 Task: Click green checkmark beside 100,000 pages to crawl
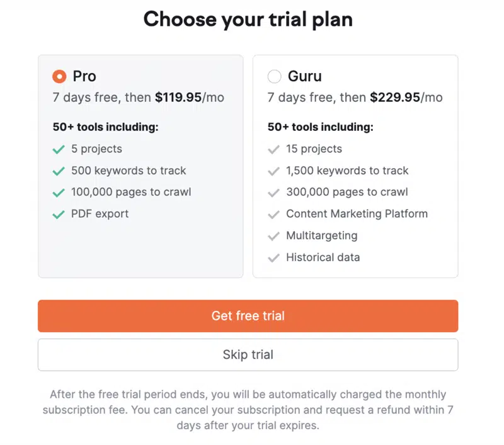(x=59, y=193)
